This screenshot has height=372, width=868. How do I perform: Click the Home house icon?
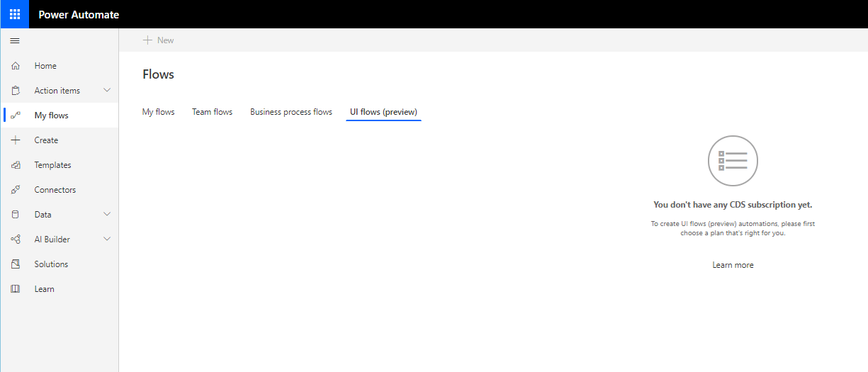pos(16,66)
